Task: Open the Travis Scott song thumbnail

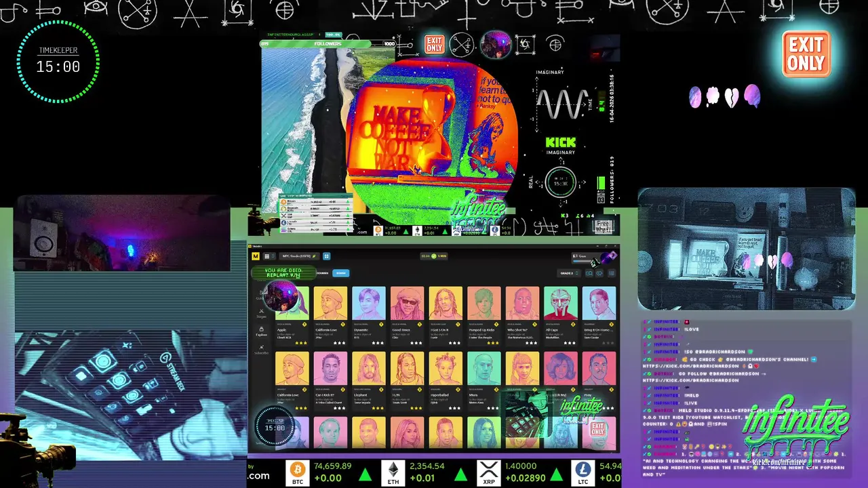Action: (x=408, y=369)
